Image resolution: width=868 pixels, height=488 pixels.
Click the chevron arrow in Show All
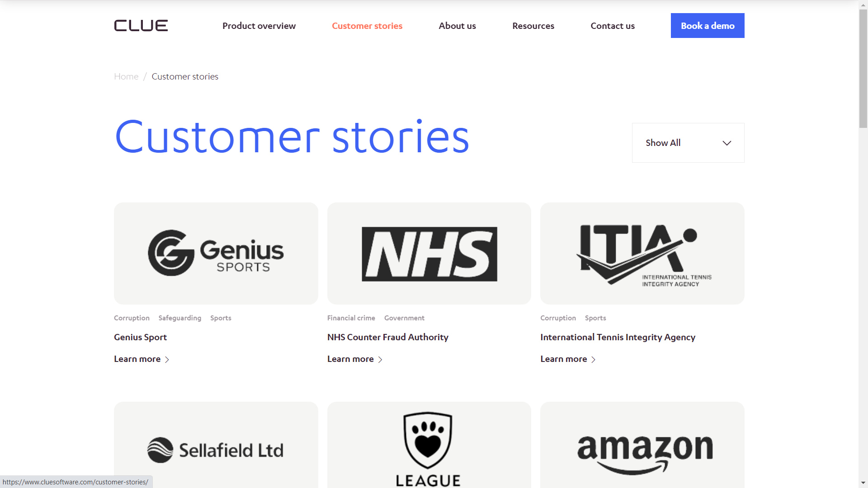coord(726,143)
